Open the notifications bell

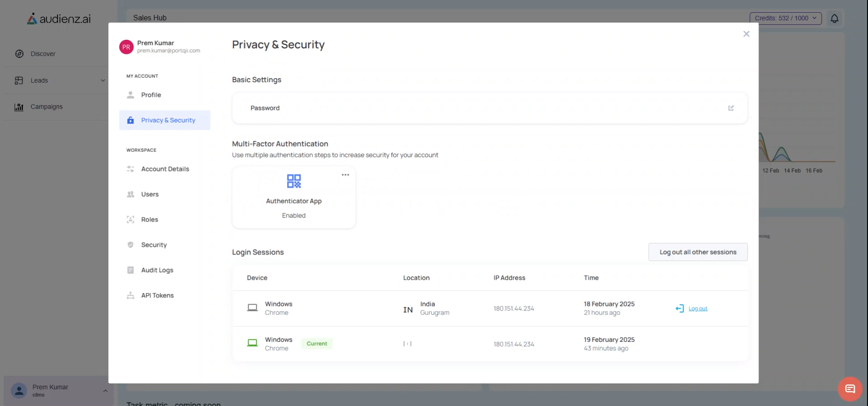coord(835,19)
